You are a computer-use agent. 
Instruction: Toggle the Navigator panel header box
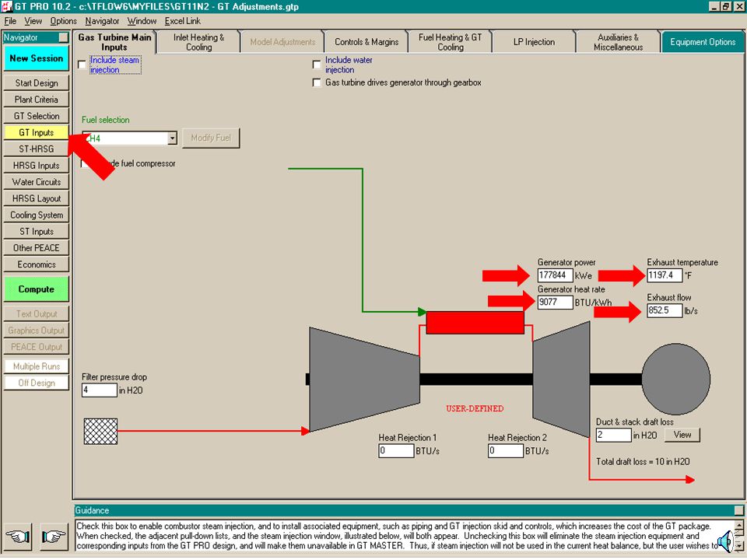63,37
